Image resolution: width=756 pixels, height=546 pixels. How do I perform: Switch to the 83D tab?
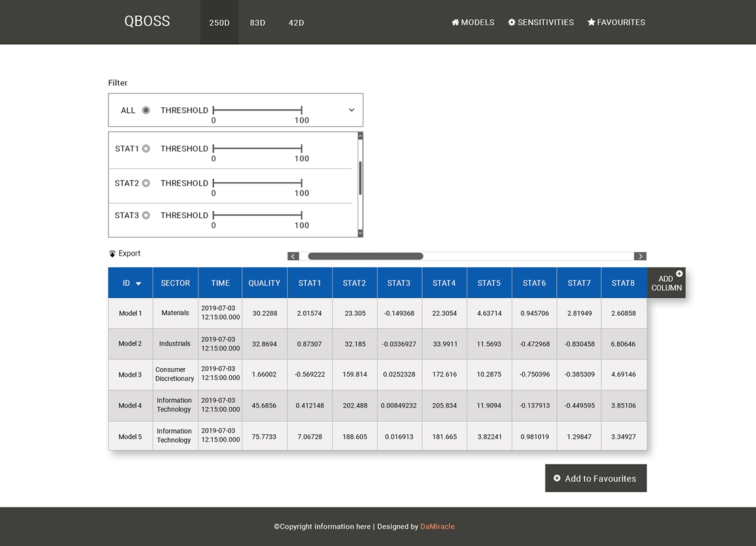pos(258,23)
